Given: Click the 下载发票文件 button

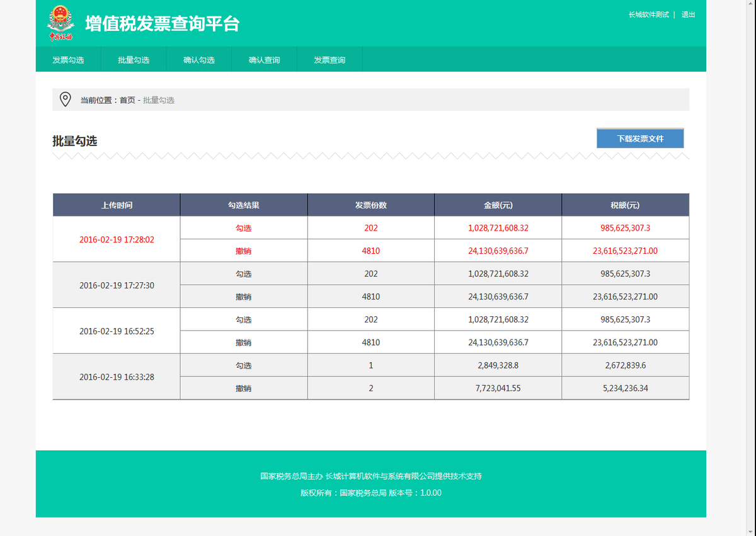Looking at the screenshot, I should 640,137.
